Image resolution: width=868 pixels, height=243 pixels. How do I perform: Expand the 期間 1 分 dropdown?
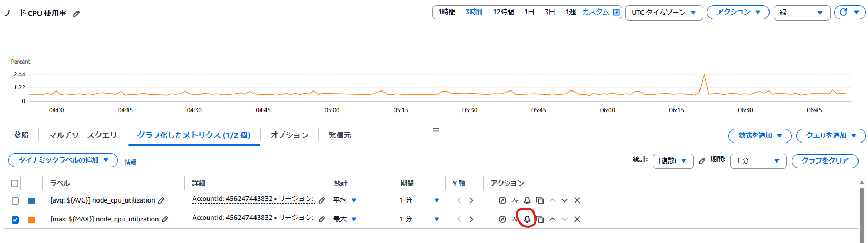pyautogui.click(x=758, y=161)
